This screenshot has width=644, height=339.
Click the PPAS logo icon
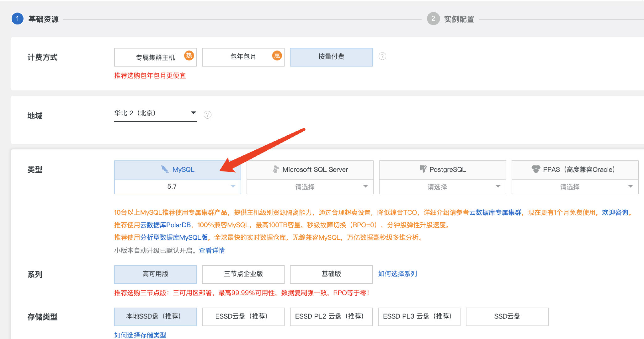[536, 169]
